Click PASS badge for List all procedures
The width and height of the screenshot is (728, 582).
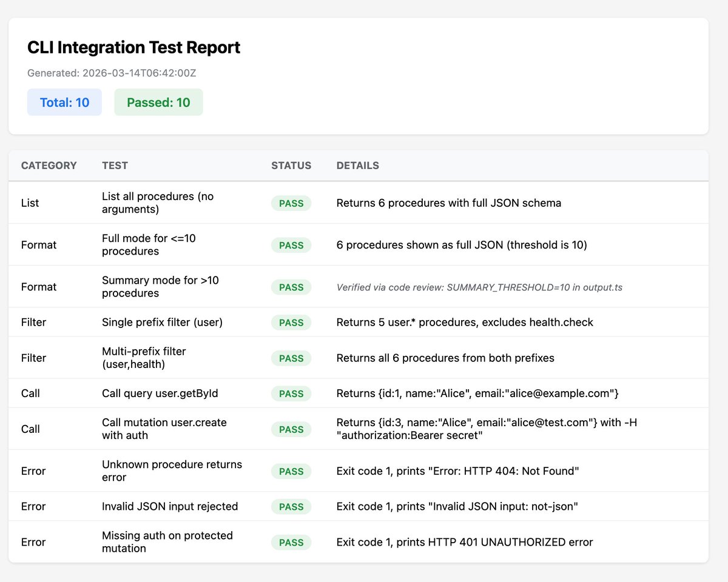(291, 203)
